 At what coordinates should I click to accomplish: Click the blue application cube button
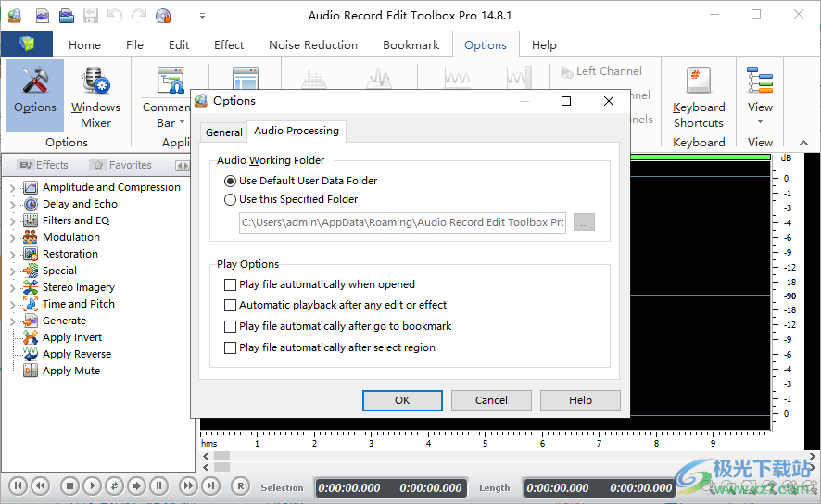pyautogui.click(x=27, y=44)
